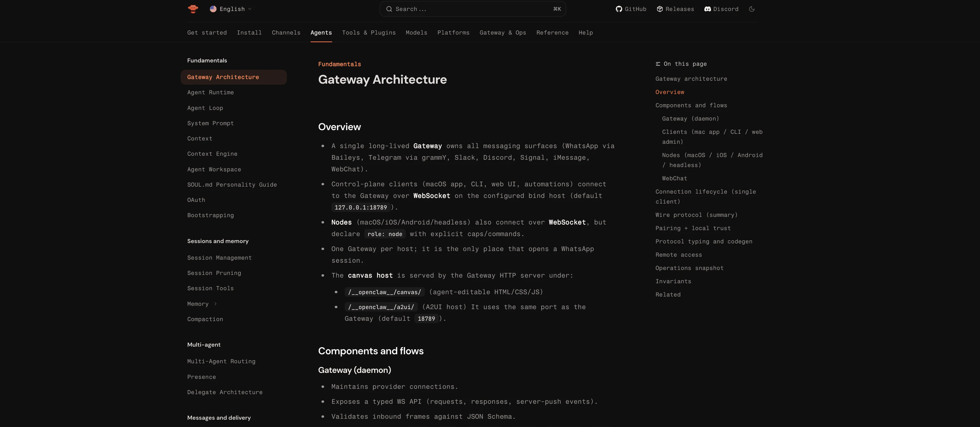The height and width of the screenshot is (427, 980).
Task: Select the Channels tab
Action: (286, 33)
